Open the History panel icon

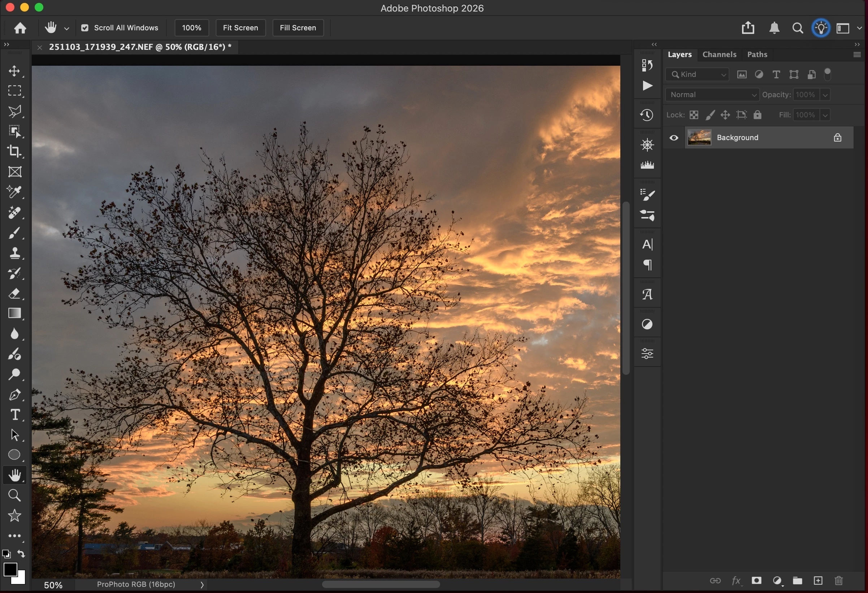point(647,115)
